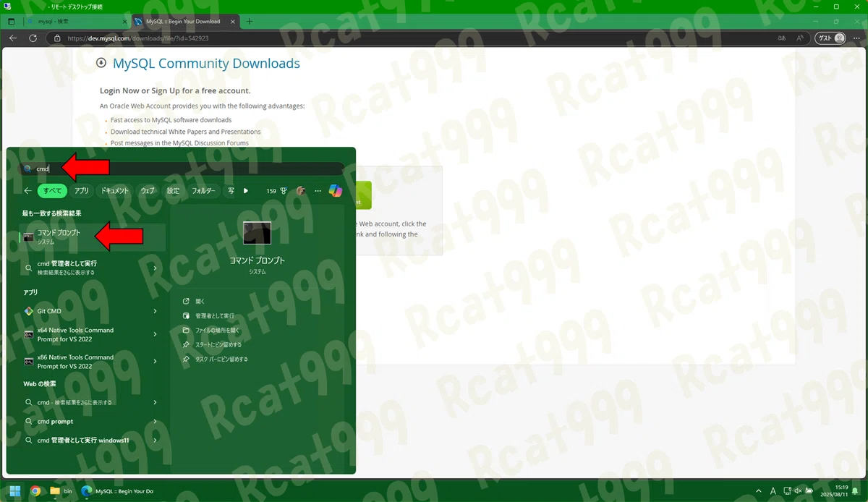
Task: Expand the x64 Native Tools chevron
Action: 155,334
